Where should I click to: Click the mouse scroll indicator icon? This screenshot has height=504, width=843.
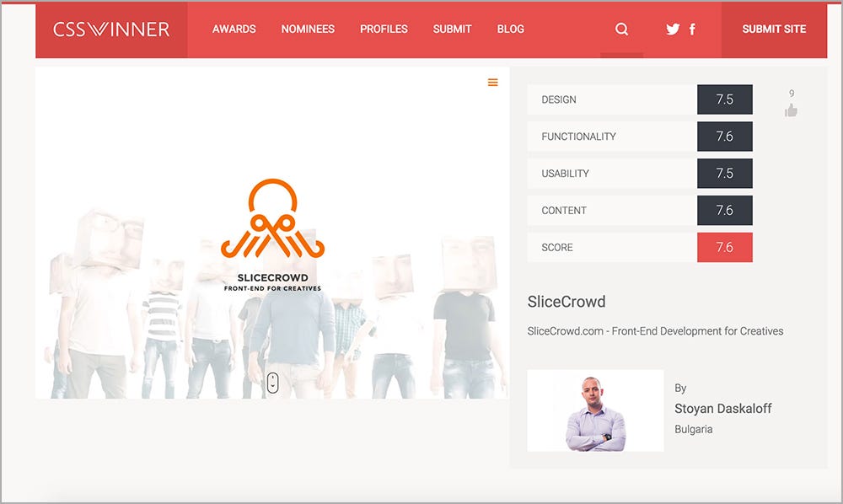click(x=272, y=383)
